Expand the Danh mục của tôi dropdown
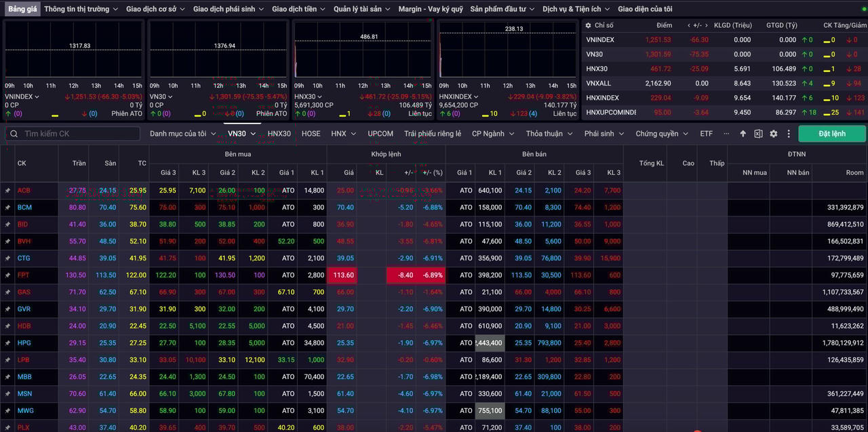 coord(182,134)
